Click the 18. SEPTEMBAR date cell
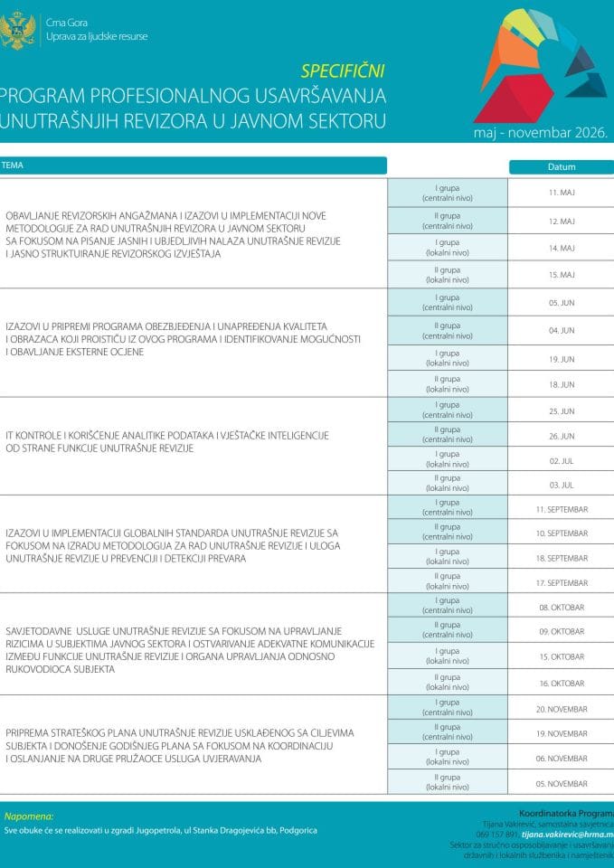Screen dimensions: 614x868 (562, 559)
